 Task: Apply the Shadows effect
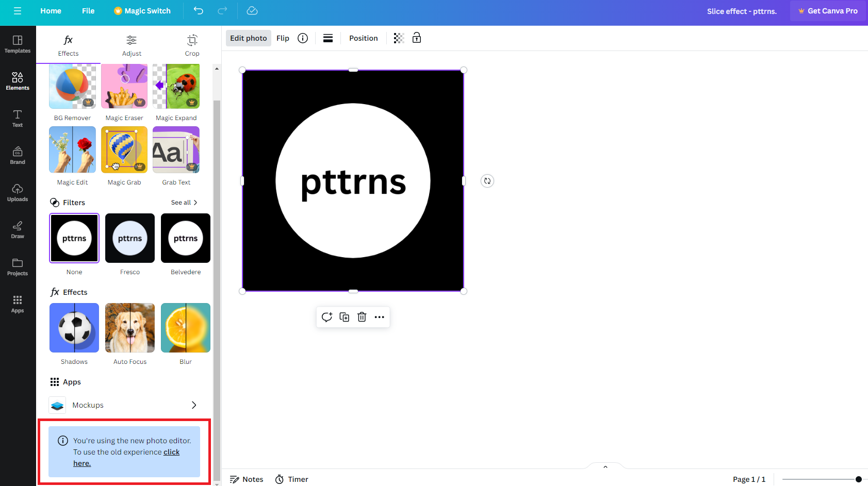(74, 328)
